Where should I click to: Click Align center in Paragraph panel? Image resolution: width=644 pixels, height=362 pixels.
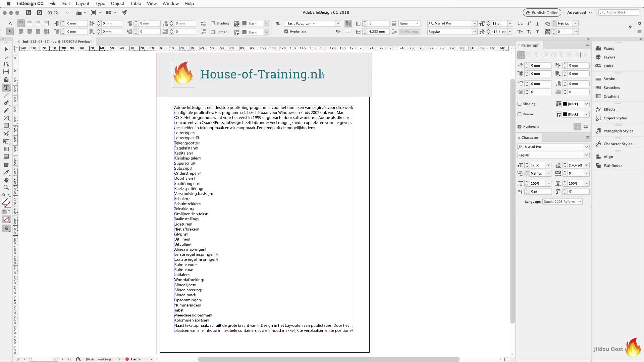point(529,55)
